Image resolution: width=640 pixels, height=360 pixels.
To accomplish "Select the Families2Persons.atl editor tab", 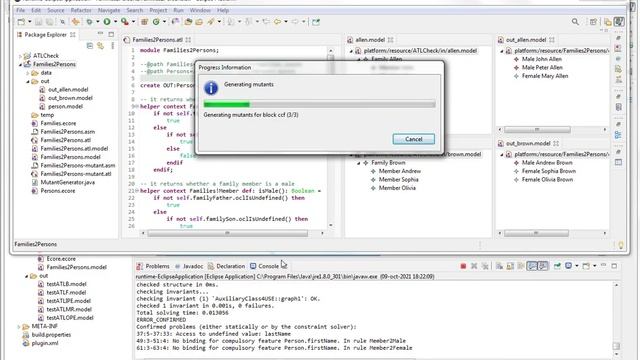I will click(158, 40).
